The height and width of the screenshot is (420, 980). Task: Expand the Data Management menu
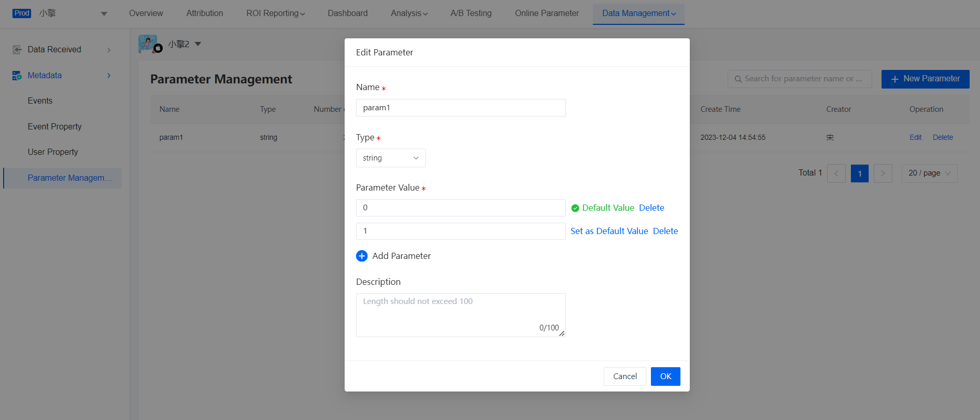638,13
